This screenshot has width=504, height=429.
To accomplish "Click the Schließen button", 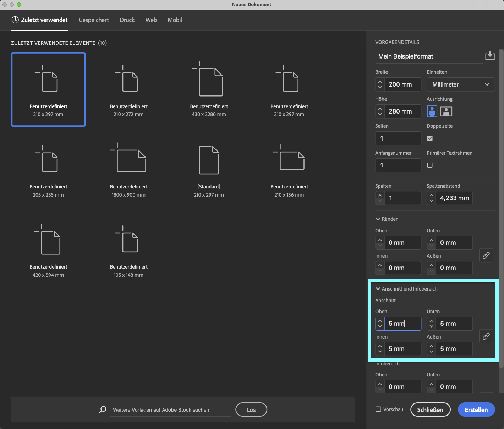I will [430, 409].
